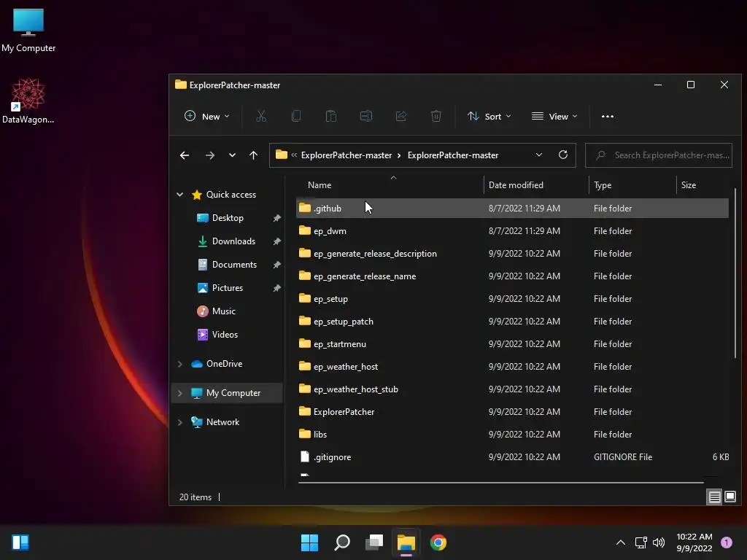Refresh the current folder view

563,155
